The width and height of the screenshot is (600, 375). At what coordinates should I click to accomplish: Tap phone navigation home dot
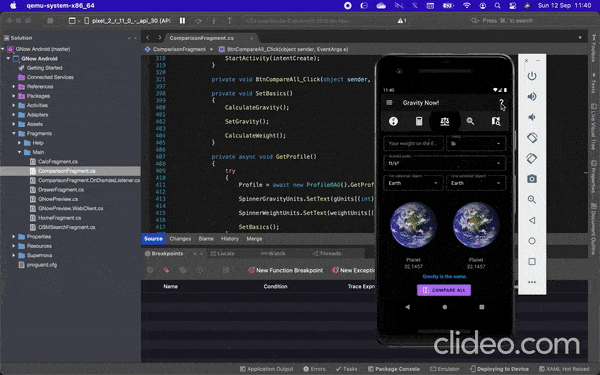tap(445, 307)
